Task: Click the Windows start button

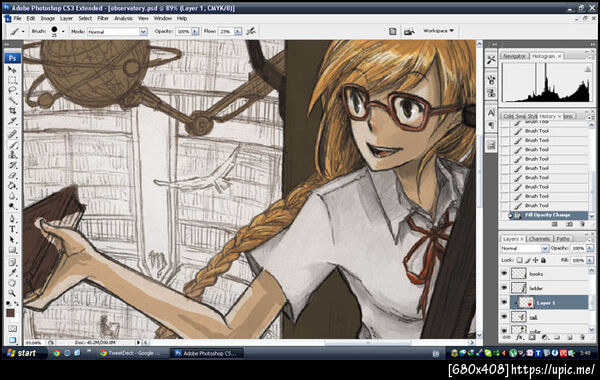Action: (23, 353)
